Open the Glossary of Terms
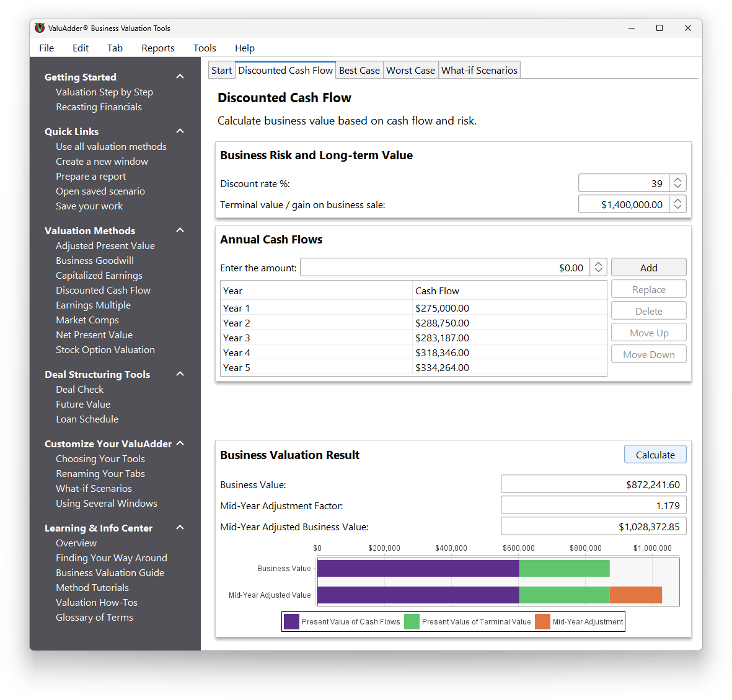732x700 pixels. pyautogui.click(x=94, y=617)
